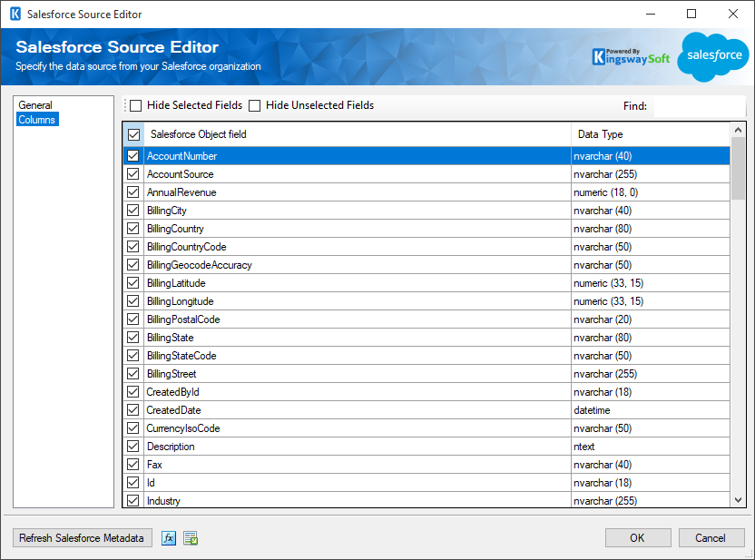Image resolution: width=755 pixels, height=560 pixels.
Task: Toggle Hide Unselected Fields checkbox
Action: click(x=255, y=105)
